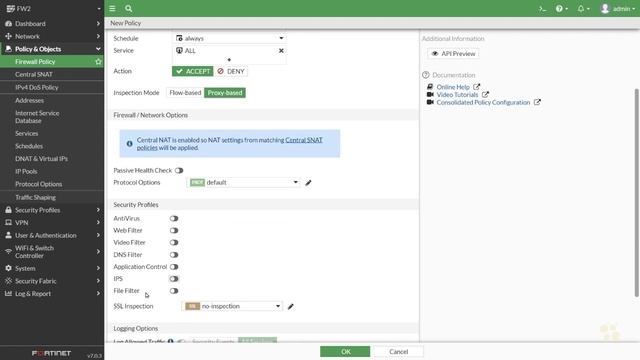Open the Online Help link
640x360 pixels.
click(453, 87)
